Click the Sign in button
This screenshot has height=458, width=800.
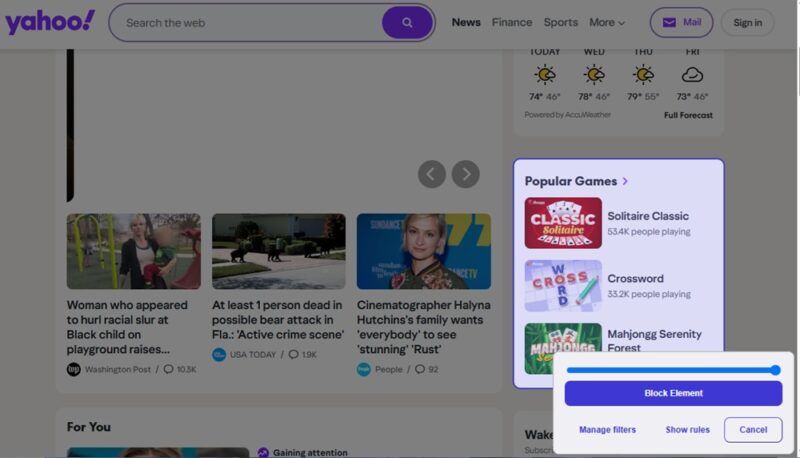pyautogui.click(x=747, y=23)
